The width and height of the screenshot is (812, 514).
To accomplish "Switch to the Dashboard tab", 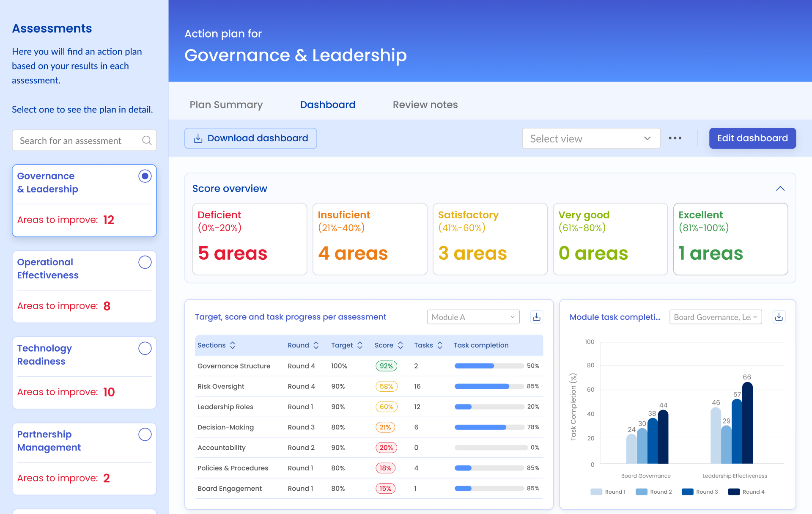I will 328,104.
